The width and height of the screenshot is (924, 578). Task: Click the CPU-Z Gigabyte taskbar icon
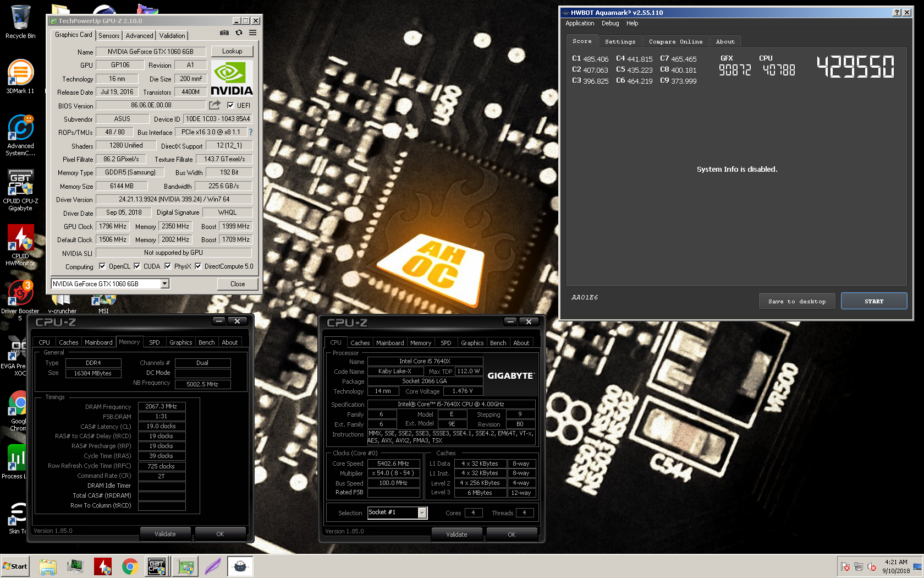157,566
